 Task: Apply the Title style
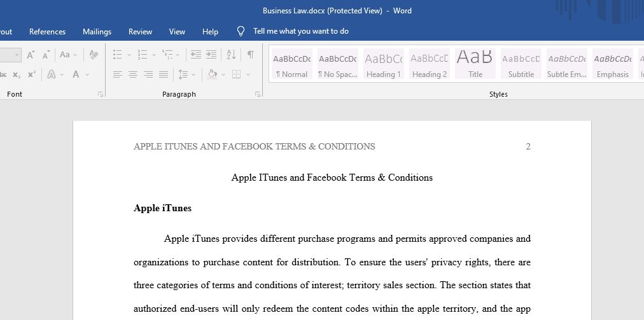[475, 64]
